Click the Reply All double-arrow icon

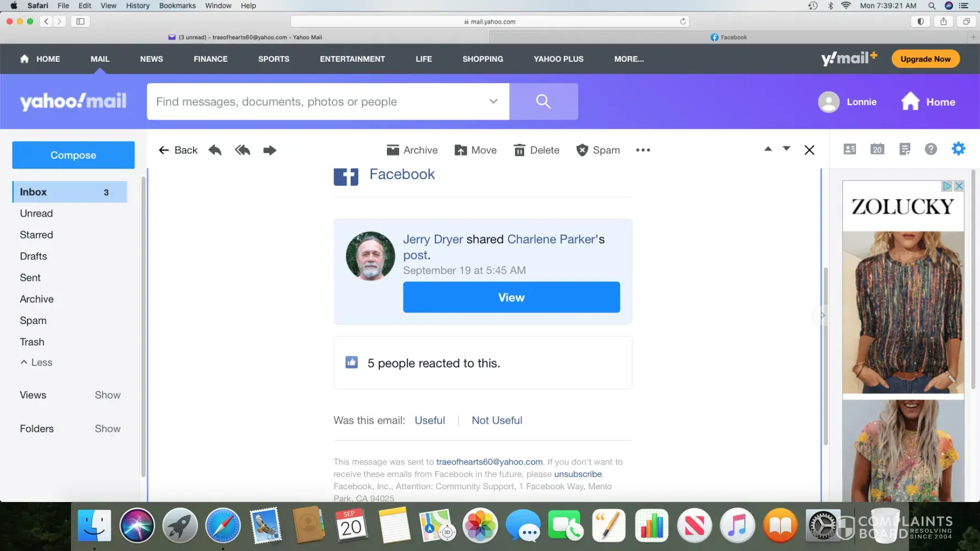[x=243, y=150]
